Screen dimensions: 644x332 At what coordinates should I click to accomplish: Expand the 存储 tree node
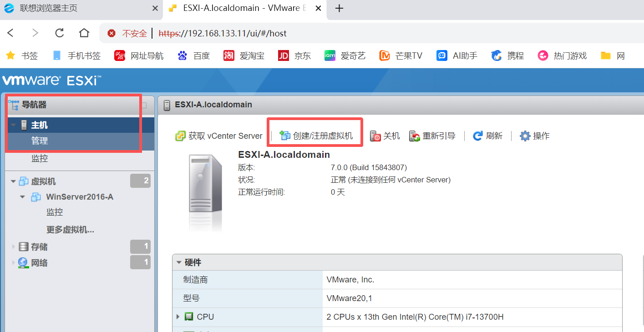[x=13, y=247]
